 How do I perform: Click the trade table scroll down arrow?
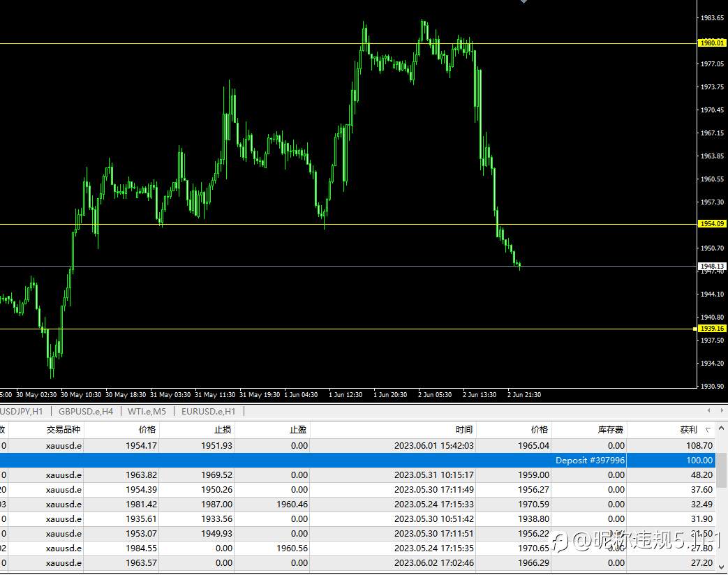click(722, 567)
